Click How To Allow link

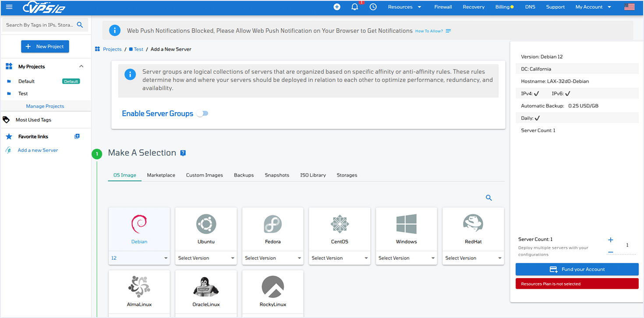[x=429, y=31]
